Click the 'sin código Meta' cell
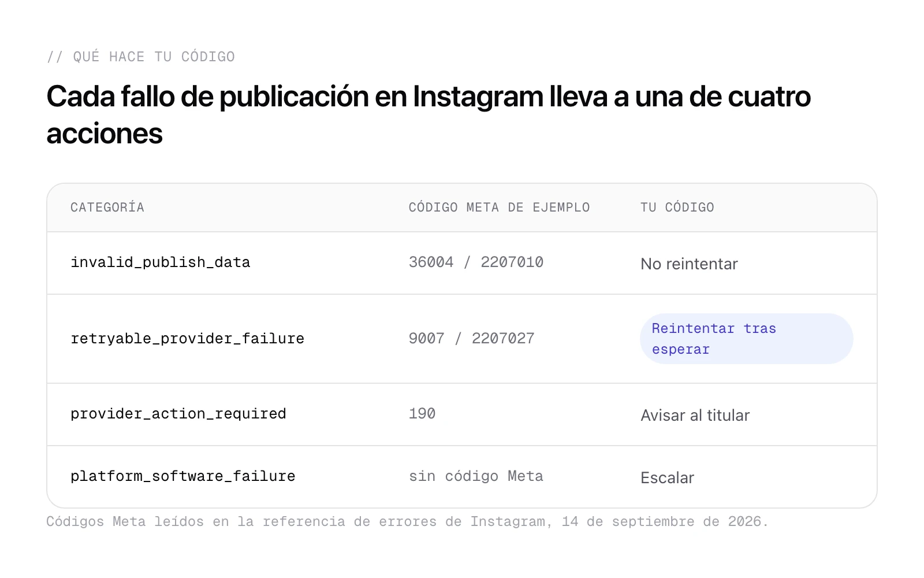 476,476
